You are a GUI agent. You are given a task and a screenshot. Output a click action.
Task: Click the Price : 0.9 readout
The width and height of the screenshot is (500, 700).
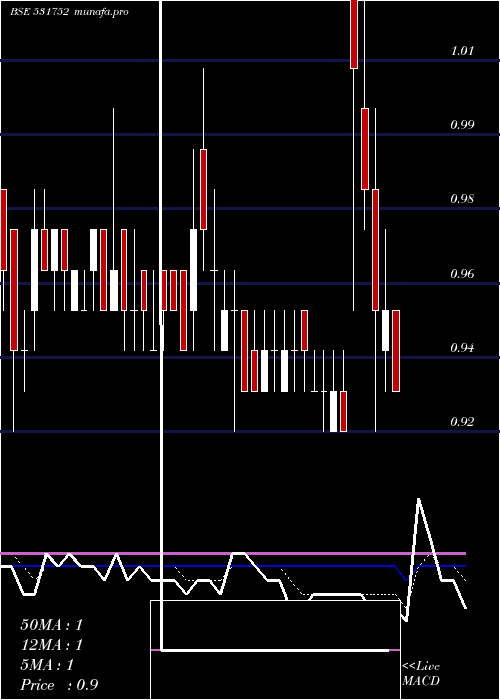coord(59,685)
